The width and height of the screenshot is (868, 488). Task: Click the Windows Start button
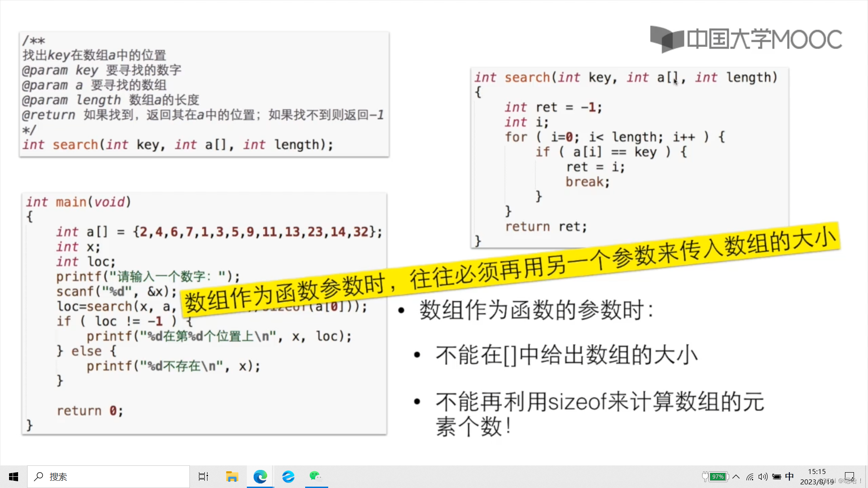click(11, 476)
